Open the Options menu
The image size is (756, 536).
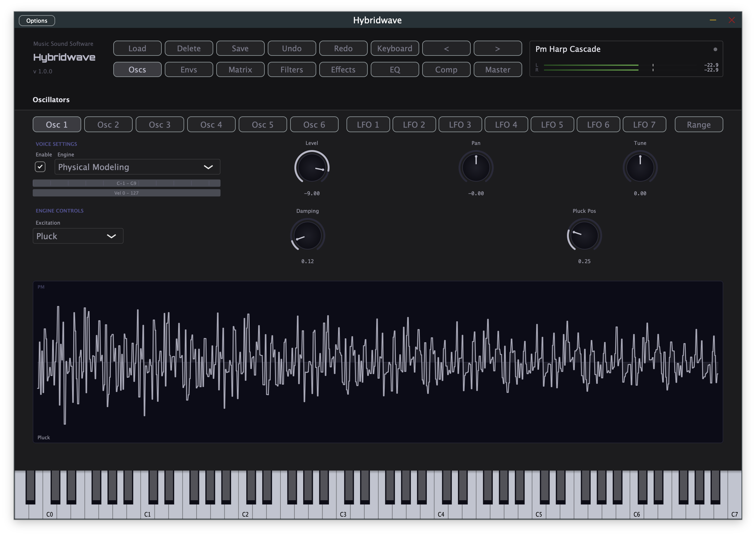click(37, 20)
